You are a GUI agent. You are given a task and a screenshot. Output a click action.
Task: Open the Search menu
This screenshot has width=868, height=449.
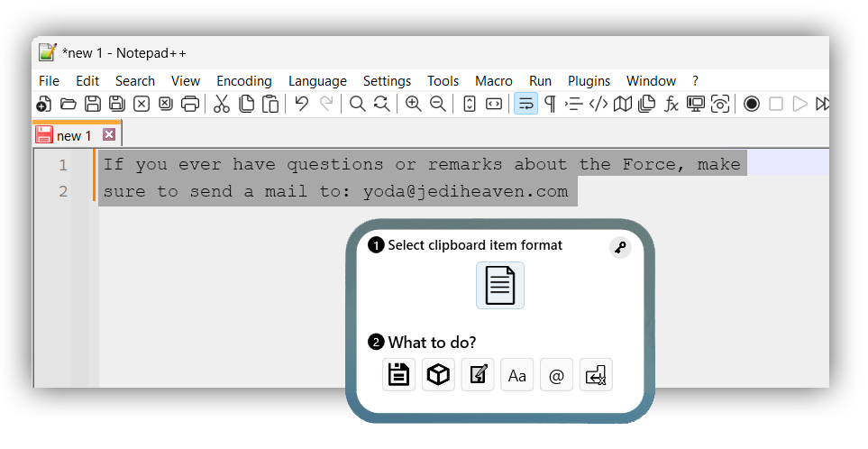[x=135, y=81]
